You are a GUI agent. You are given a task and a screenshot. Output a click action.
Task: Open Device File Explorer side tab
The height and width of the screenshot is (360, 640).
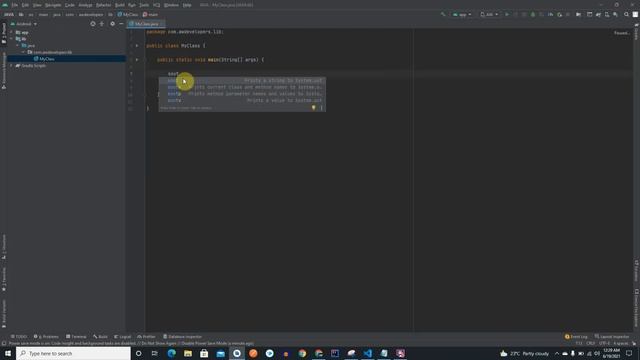636,308
